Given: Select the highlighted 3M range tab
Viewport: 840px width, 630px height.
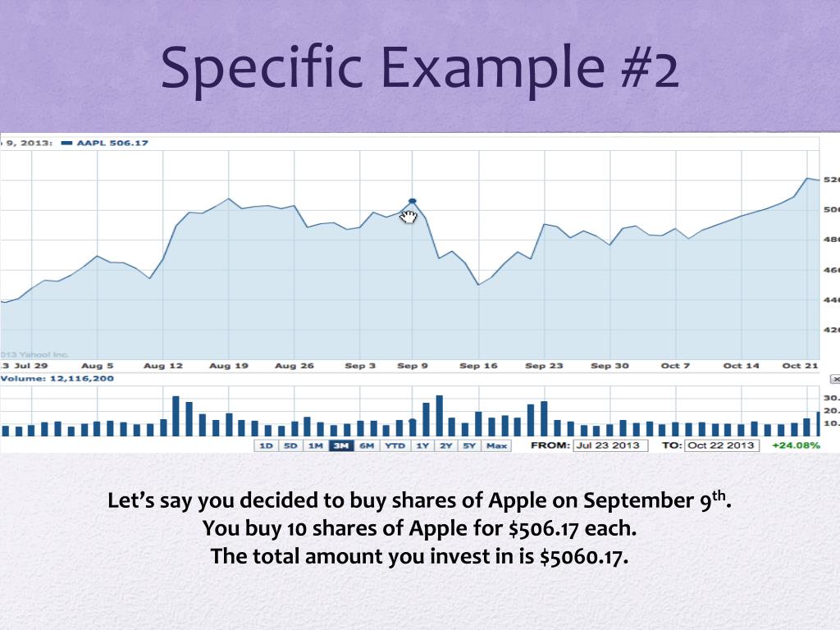Looking at the screenshot, I should [x=340, y=445].
